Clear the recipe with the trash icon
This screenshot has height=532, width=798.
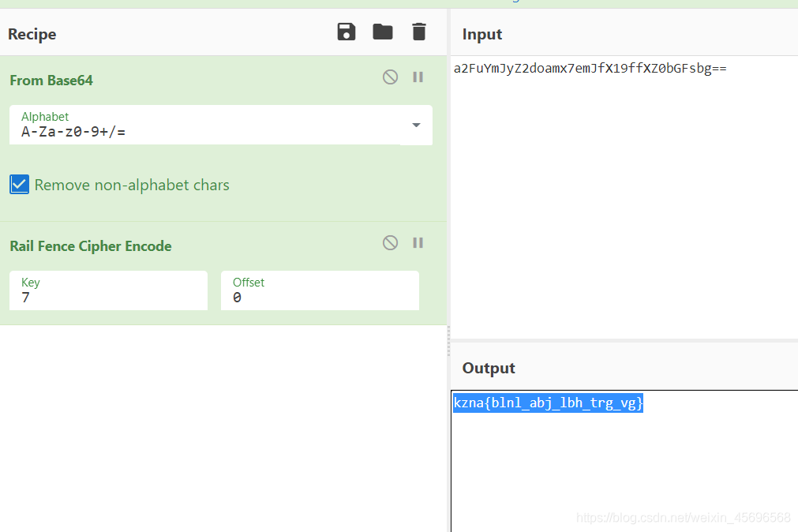tap(419, 32)
